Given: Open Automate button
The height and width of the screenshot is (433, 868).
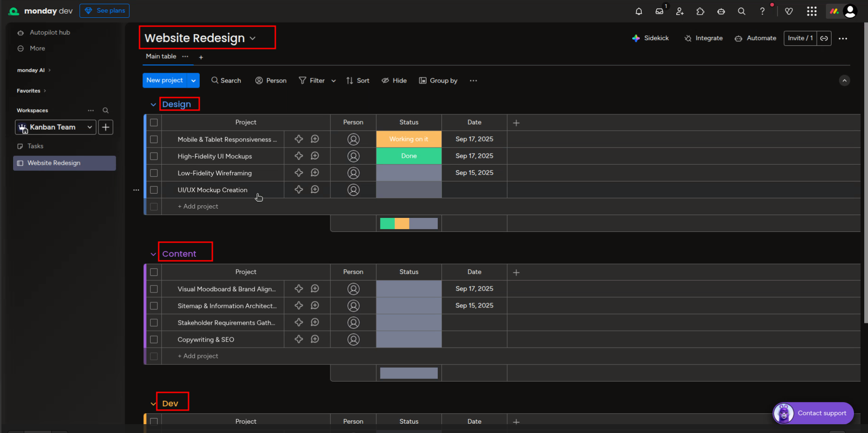Looking at the screenshot, I should 756,38.
